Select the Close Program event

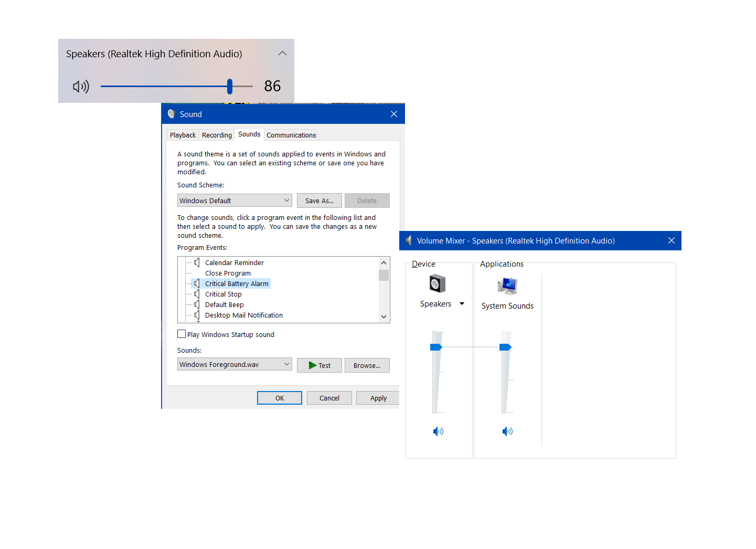pyautogui.click(x=228, y=273)
